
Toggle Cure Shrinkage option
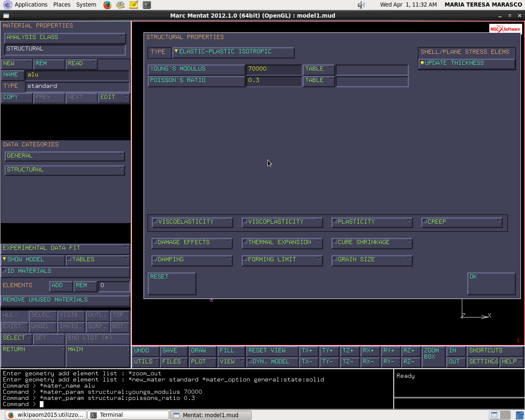(372, 243)
